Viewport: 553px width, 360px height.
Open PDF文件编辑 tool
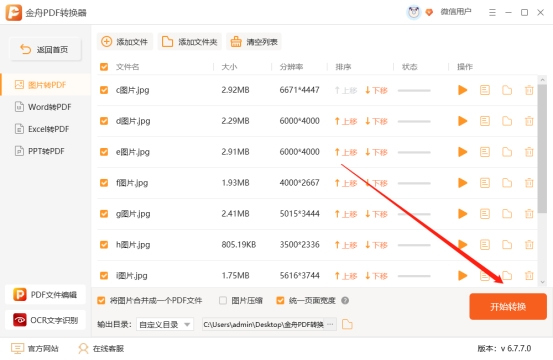coord(45,295)
